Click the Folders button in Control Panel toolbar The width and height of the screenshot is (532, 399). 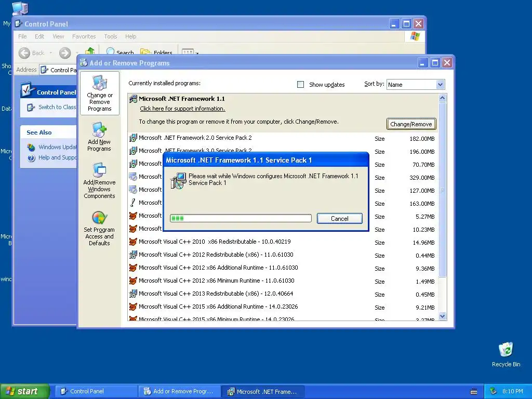coord(156,52)
